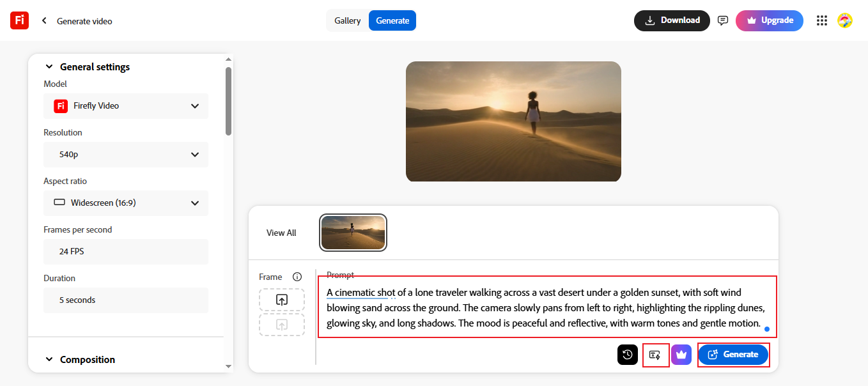Open the text prompt enhancement icon
The image size is (868, 386).
coord(656,355)
